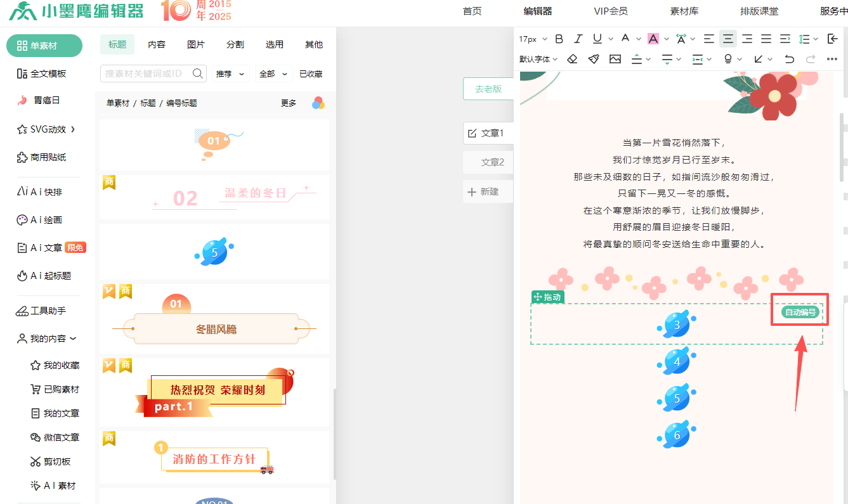Click the search magnifier in the material search box

(x=197, y=74)
